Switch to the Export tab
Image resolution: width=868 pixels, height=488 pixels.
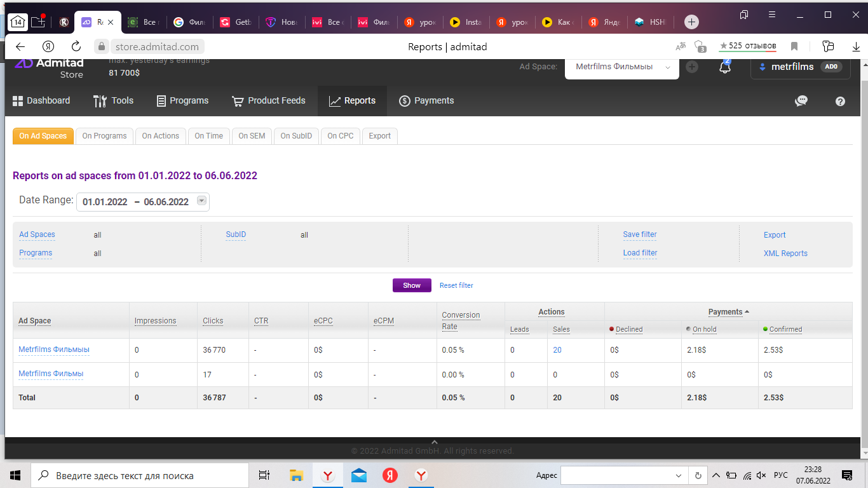click(x=380, y=136)
